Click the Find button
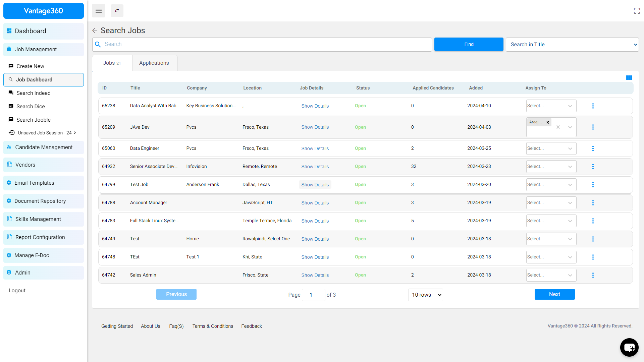 coord(469,44)
